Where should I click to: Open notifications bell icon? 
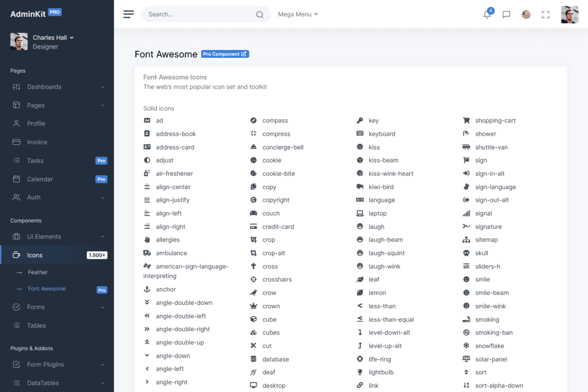click(487, 15)
